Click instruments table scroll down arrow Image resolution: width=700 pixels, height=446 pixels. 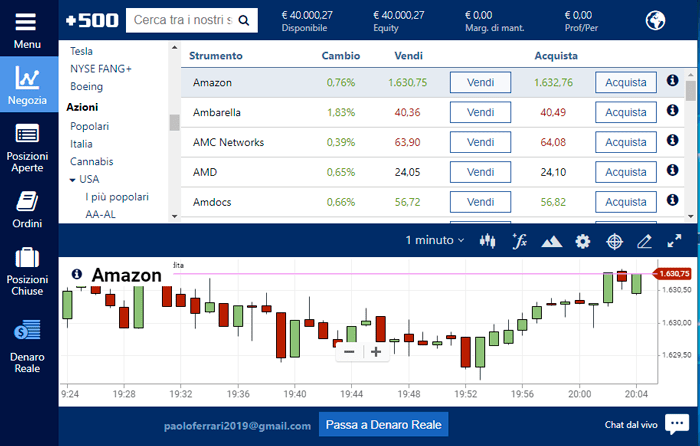tap(691, 216)
